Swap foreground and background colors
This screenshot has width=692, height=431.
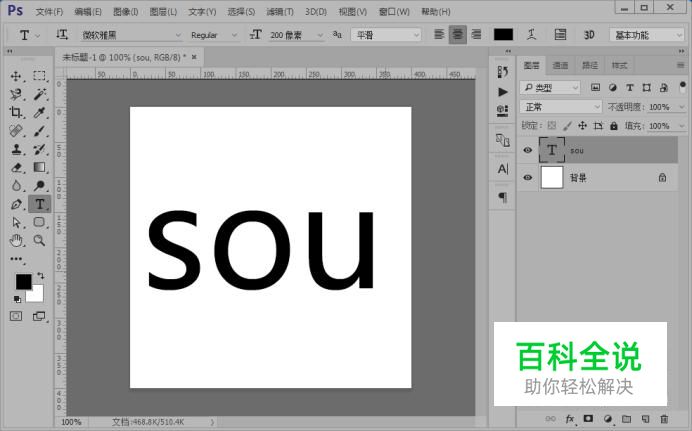[41, 275]
